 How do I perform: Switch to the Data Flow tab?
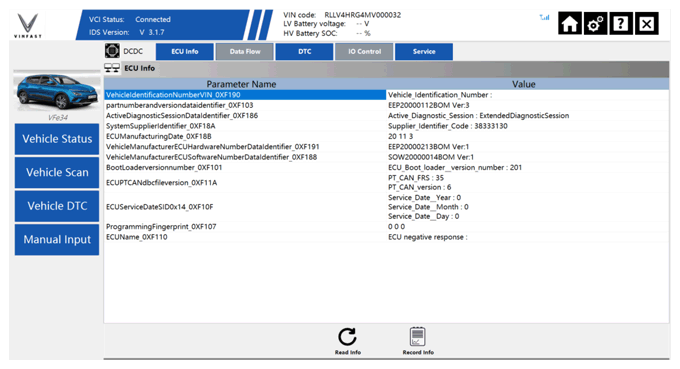point(245,52)
